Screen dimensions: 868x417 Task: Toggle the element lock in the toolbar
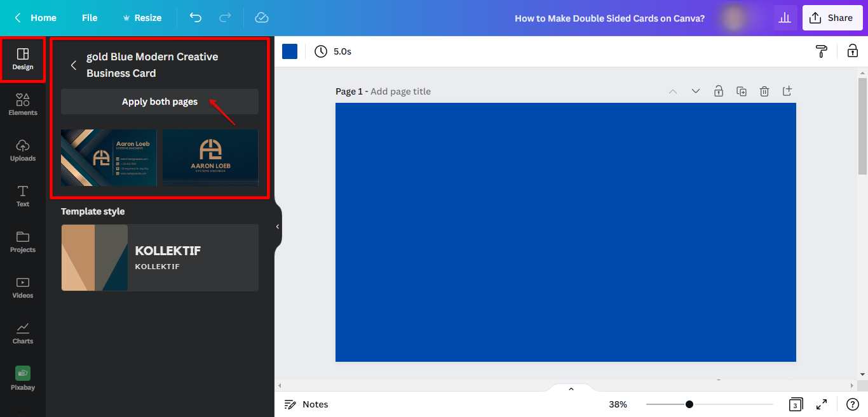[852, 51]
